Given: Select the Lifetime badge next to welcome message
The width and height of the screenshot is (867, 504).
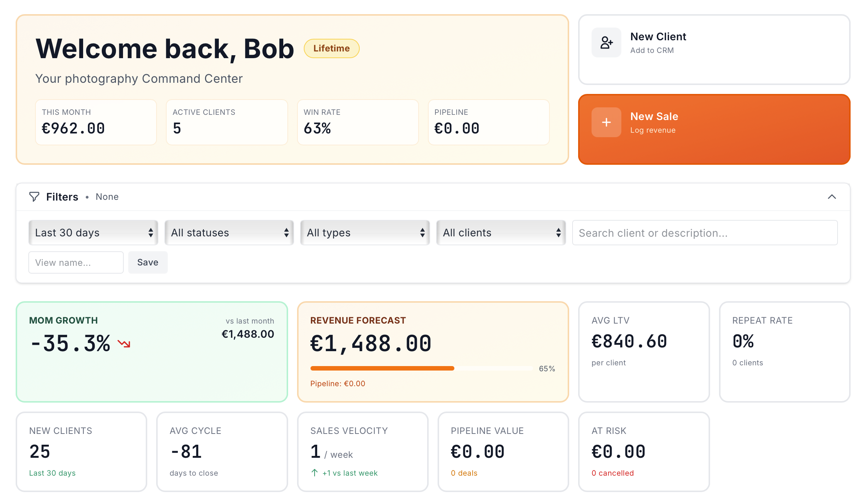Looking at the screenshot, I should point(331,48).
